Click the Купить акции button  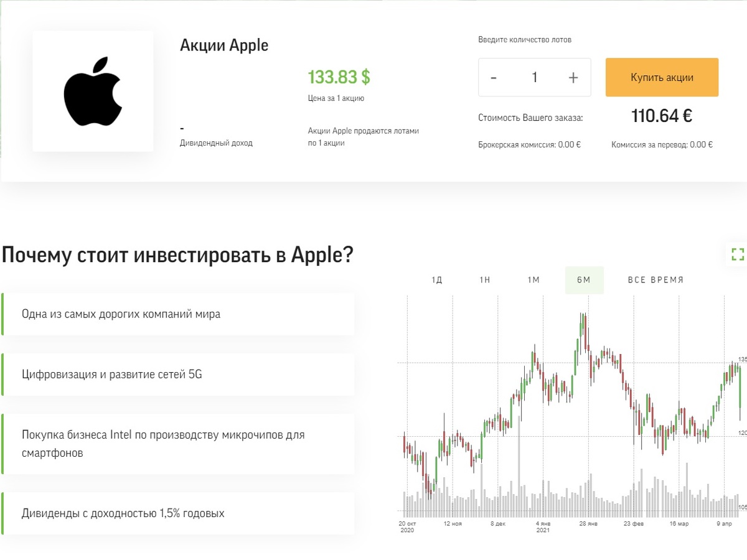[x=662, y=77]
